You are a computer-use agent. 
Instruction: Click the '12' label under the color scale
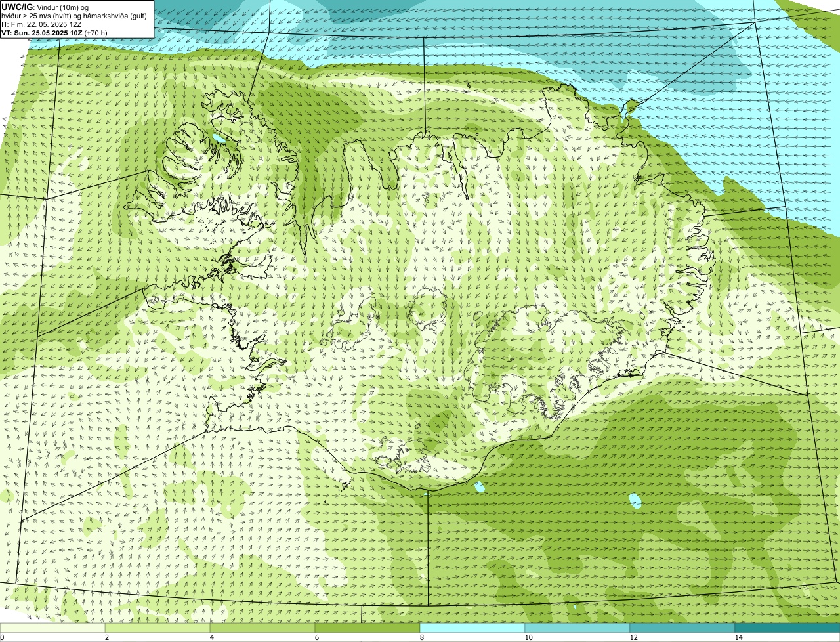pos(634,637)
